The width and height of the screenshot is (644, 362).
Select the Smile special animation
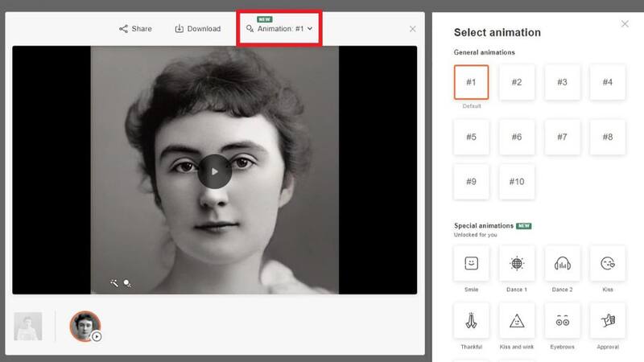click(x=471, y=263)
